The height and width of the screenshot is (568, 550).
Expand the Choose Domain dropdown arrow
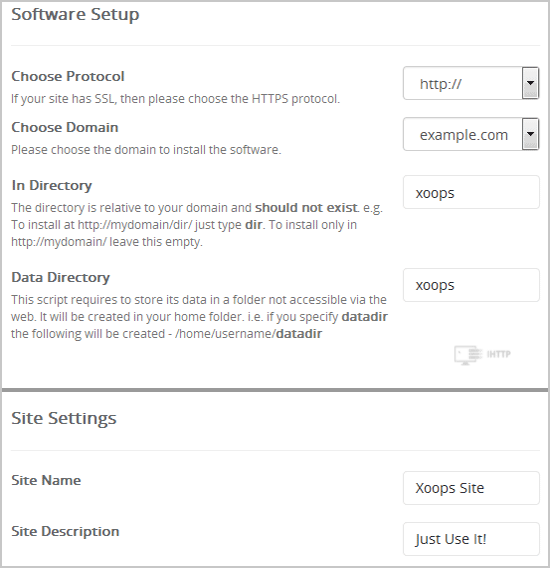click(x=530, y=134)
